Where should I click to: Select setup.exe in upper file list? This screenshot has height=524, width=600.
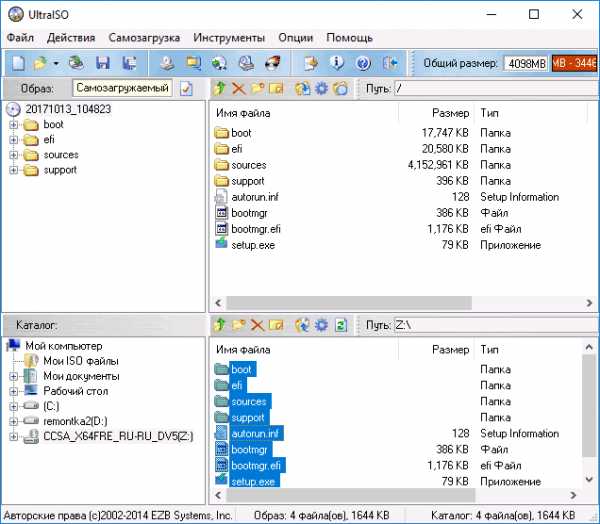pyautogui.click(x=253, y=245)
